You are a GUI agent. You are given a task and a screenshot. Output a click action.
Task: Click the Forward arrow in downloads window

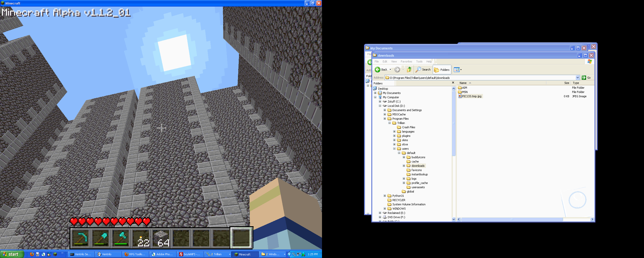tap(397, 70)
